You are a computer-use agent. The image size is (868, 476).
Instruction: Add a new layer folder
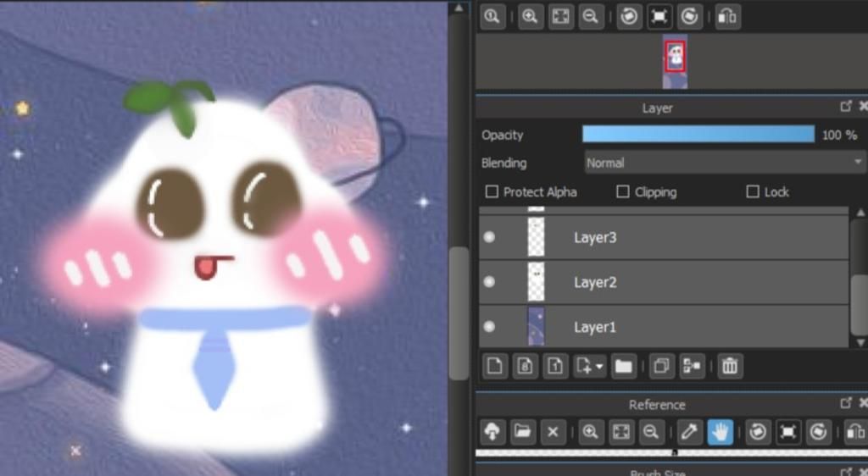click(623, 366)
